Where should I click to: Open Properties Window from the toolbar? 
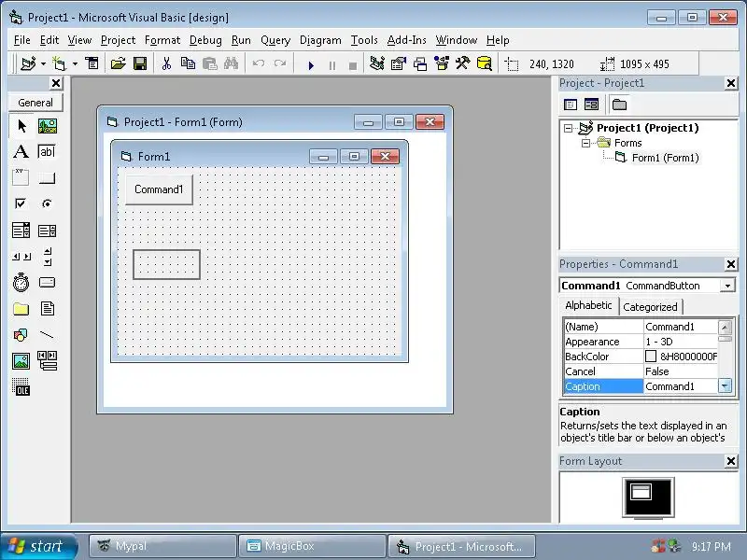(x=399, y=63)
